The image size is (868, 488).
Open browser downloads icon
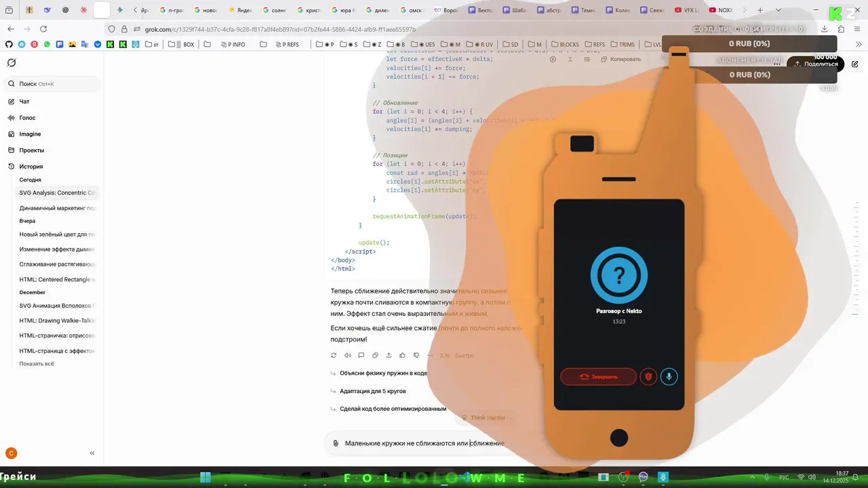pos(824,29)
